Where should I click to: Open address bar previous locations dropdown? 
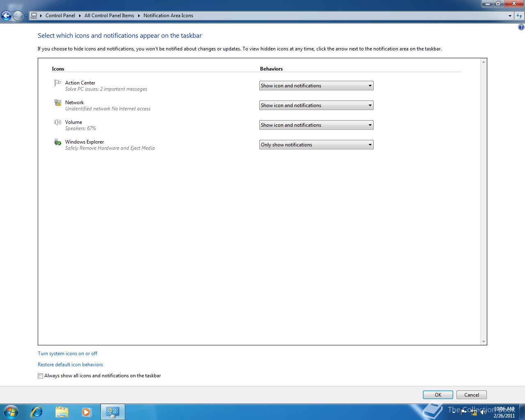(510, 16)
